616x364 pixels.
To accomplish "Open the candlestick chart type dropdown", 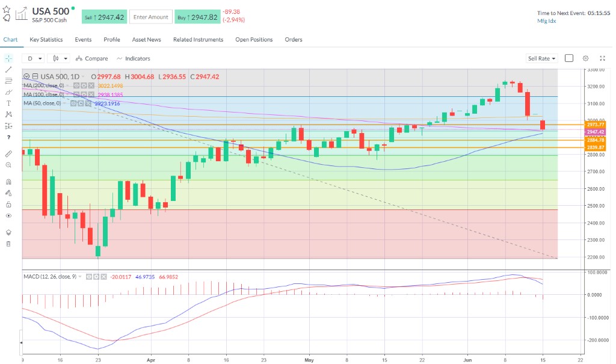I will tap(60, 58).
